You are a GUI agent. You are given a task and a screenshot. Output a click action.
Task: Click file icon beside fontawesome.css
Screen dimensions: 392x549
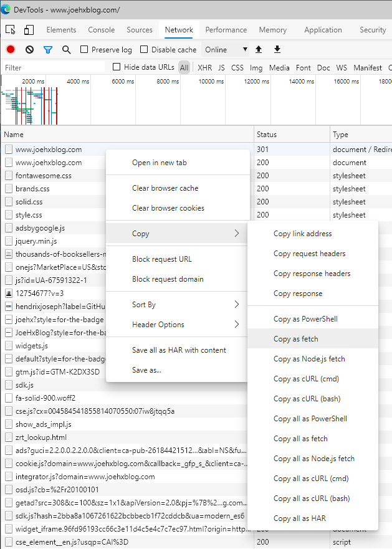pyautogui.click(x=9, y=175)
